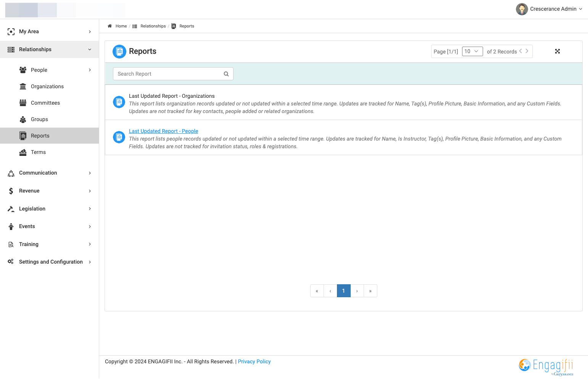The image size is (588, 379).
Task: Collapse the Relationships section chevron
Action: pos(90,50)
